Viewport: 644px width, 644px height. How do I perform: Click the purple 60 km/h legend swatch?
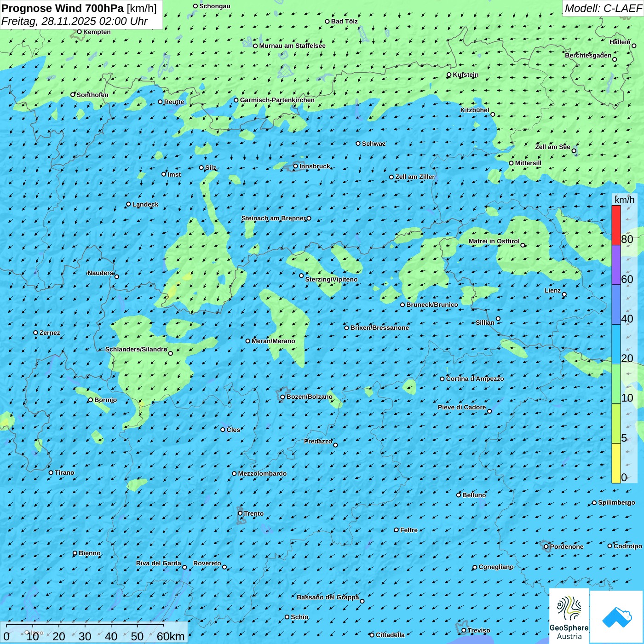pos(616,265)
